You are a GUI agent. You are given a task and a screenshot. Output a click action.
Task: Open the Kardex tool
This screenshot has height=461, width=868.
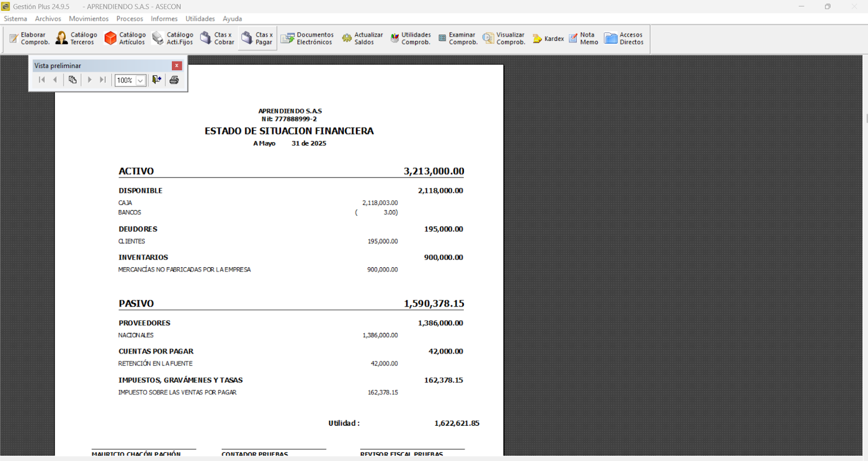[x=548, y=39]
